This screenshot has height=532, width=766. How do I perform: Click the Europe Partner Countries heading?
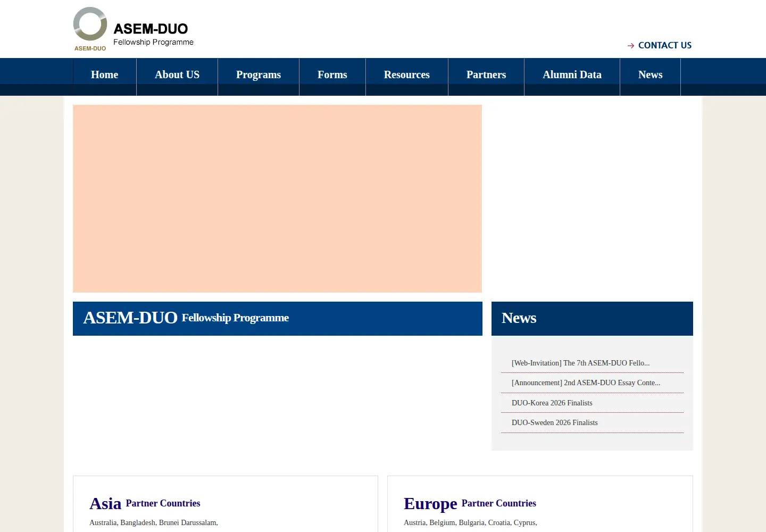[x=470, y=503]
